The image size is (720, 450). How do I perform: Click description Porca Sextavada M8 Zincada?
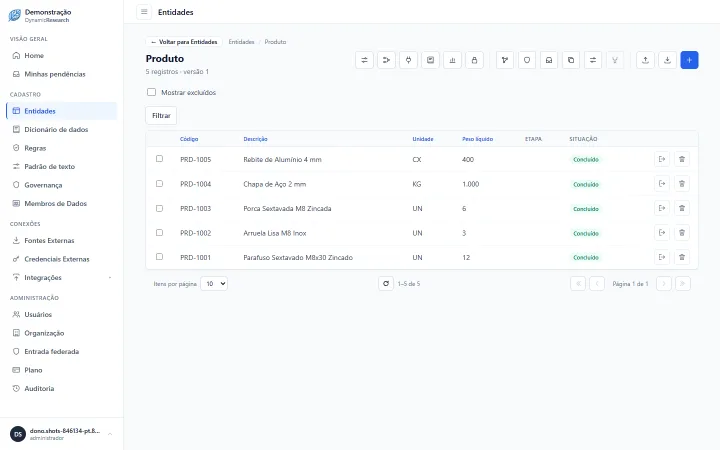287,208
